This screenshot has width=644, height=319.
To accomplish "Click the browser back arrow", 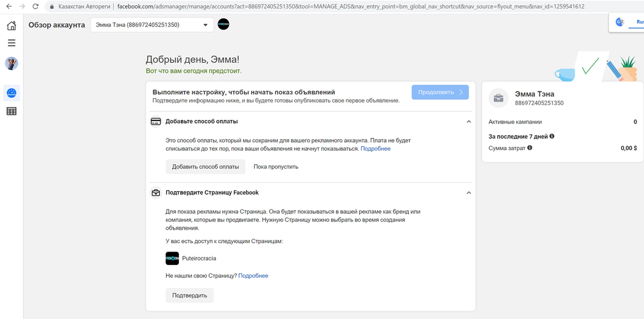I will 9,6.
